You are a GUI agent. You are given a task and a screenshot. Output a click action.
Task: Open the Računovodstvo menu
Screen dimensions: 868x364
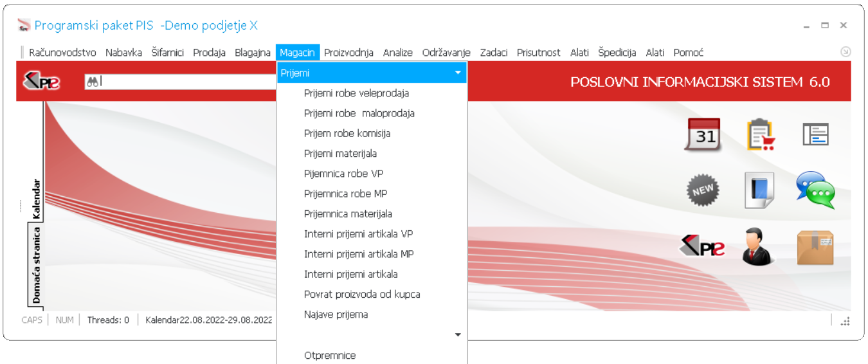point(62,53)
